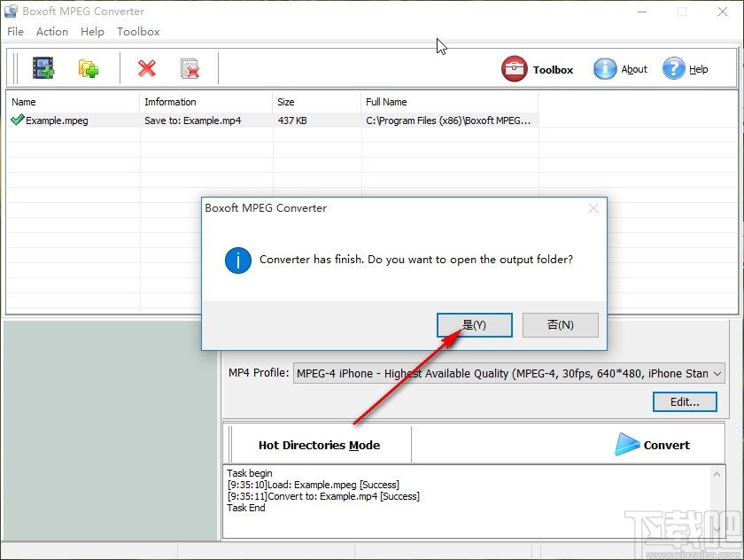Decline by clicking the 否(N) button

point(560,324)
